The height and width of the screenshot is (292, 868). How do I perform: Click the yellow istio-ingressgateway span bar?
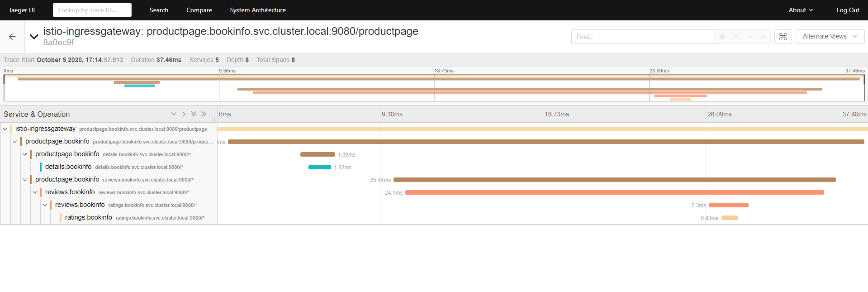coord(542,129)
